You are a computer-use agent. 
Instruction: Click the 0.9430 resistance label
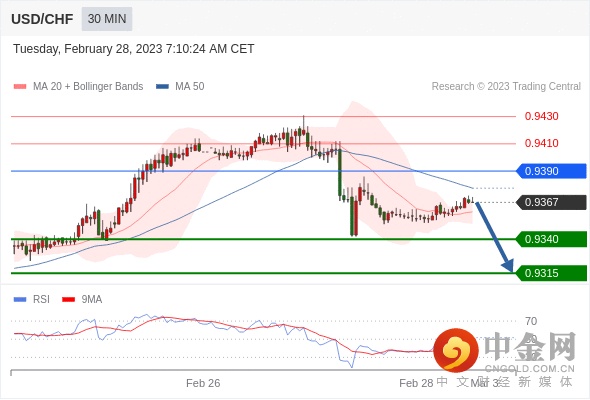[541, 116]
